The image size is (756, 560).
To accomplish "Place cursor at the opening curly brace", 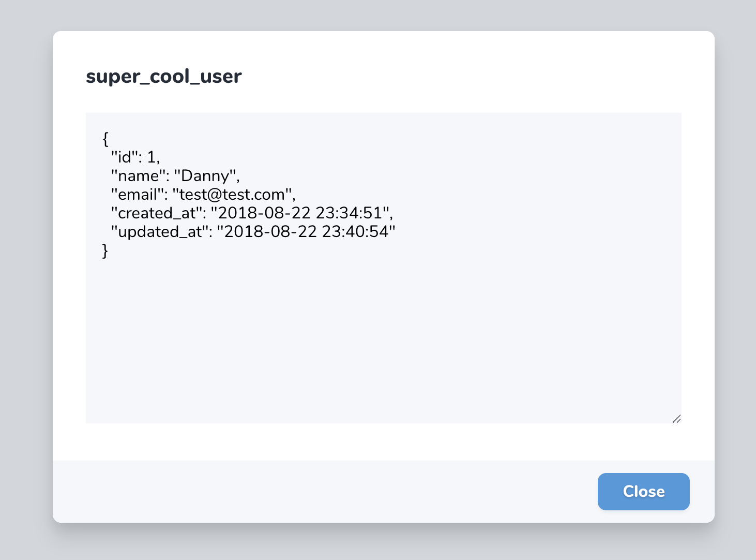I will click(105, 139).
